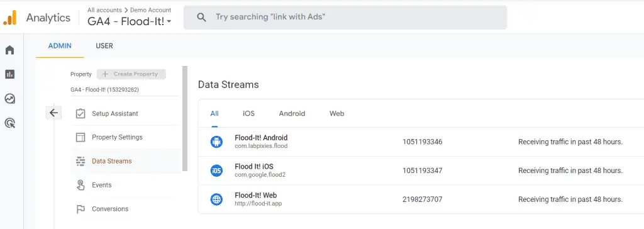Click the http://flood-it.app URL text
Image resolution: width=644 pixels, height=229 pixels.
(258, 203)
